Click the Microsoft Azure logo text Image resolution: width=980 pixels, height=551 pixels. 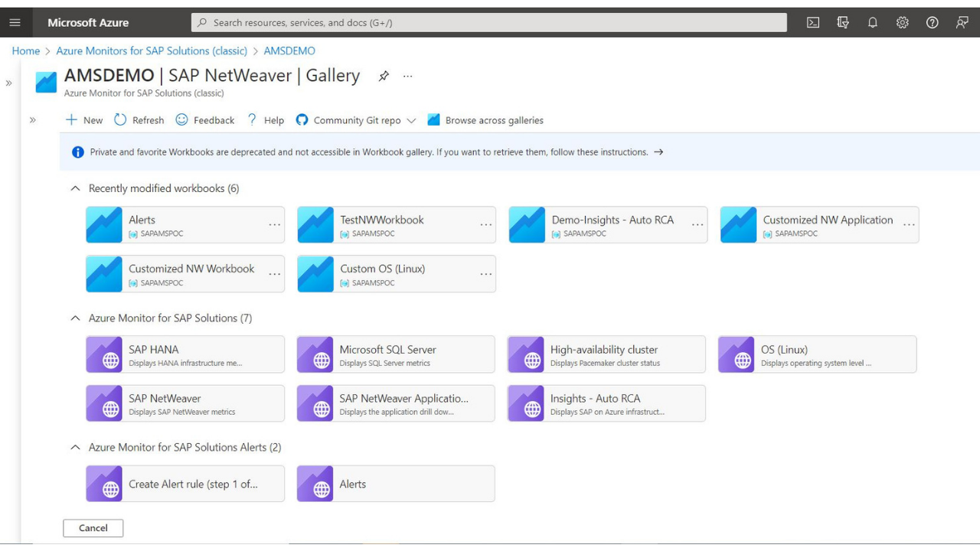point(88,23)
